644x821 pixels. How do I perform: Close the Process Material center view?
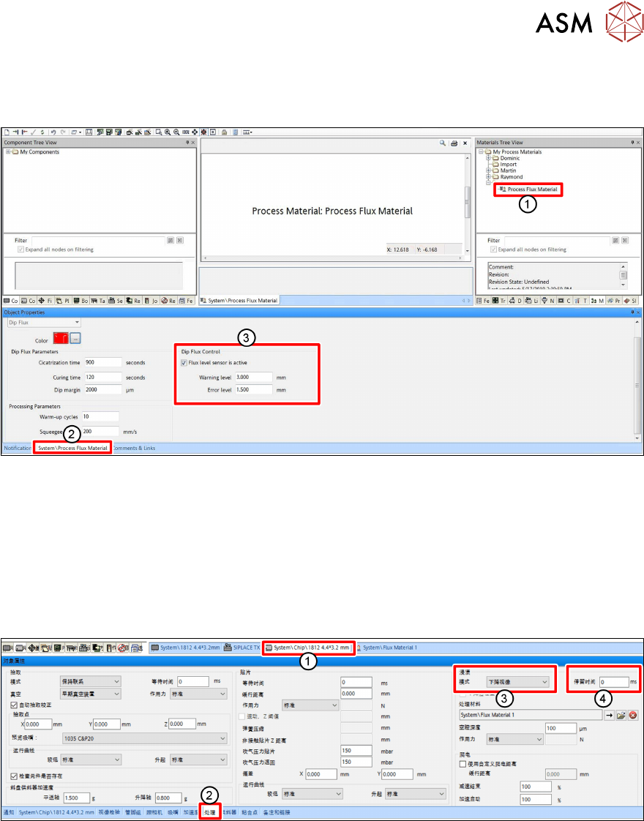465,143
